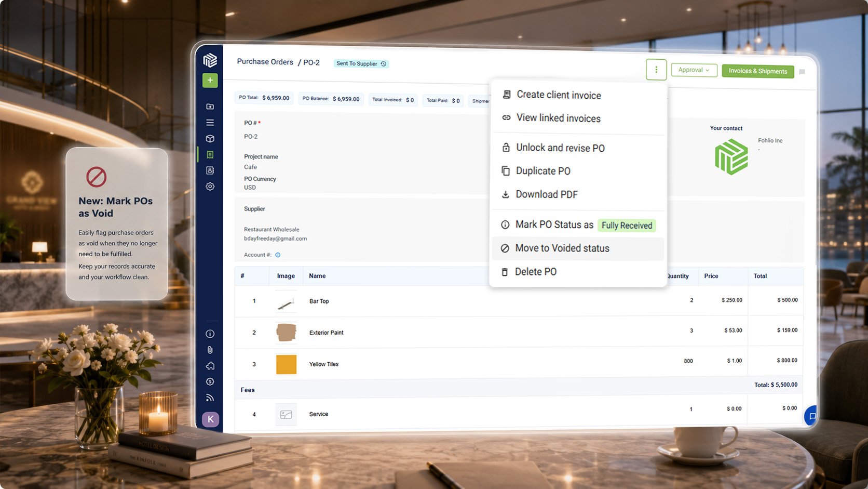
Task: Click the Exterior Paint item name
Action: click(x=326, y=333)
